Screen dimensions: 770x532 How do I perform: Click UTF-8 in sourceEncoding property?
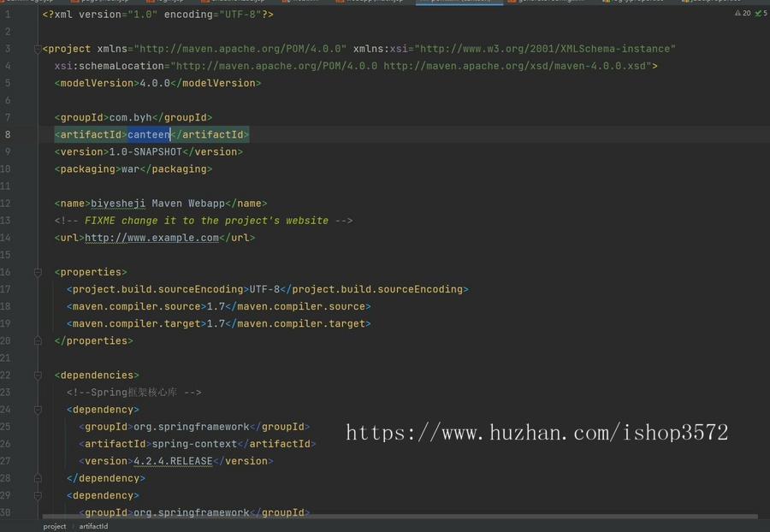pyautogui.click(x=264, y=289)
